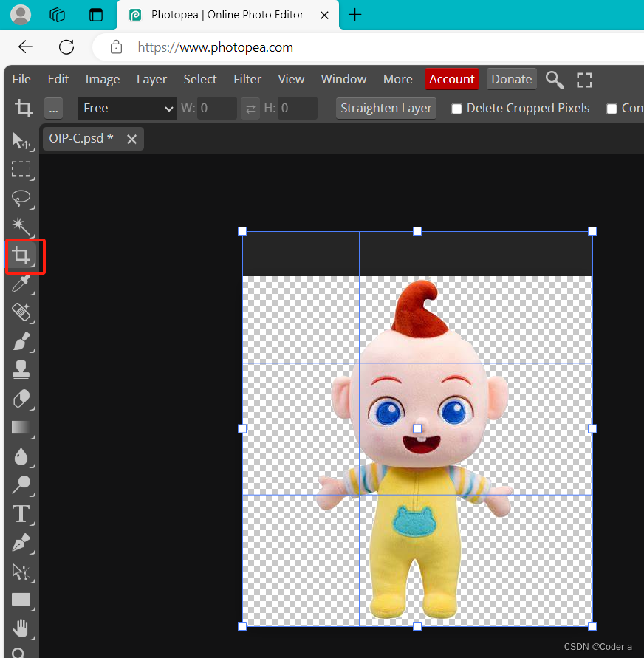Click the crop box center handle
This screenshot has width=644, height=658.
point(417,428)
